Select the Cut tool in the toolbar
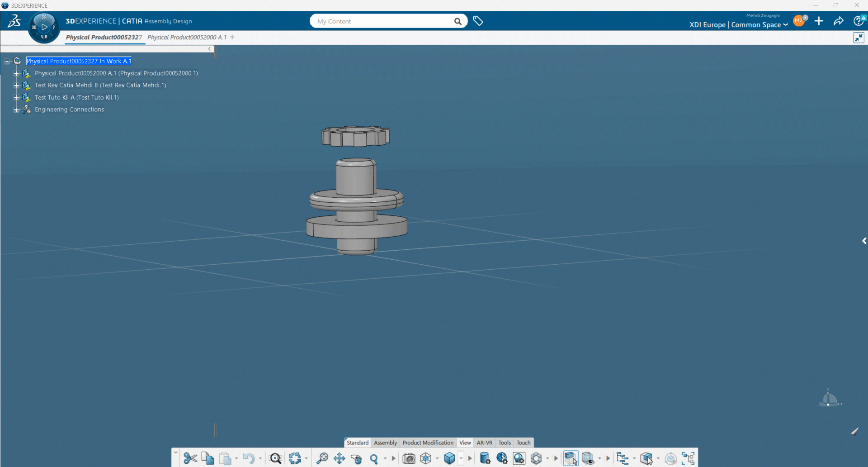Screen dimensions: 868x467 189,458
